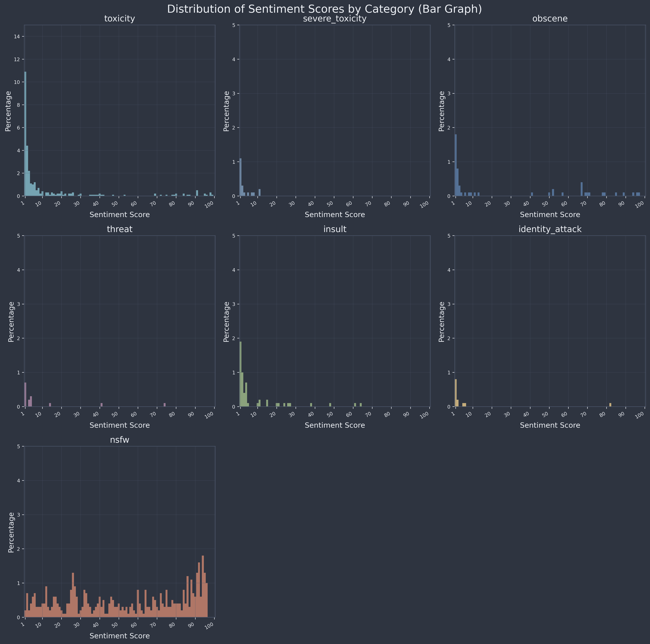The image size is (650, 644).
Task: Click 'Sentiment Score' label under severe_toxicity chart
Action: click(x=335, y=214)
